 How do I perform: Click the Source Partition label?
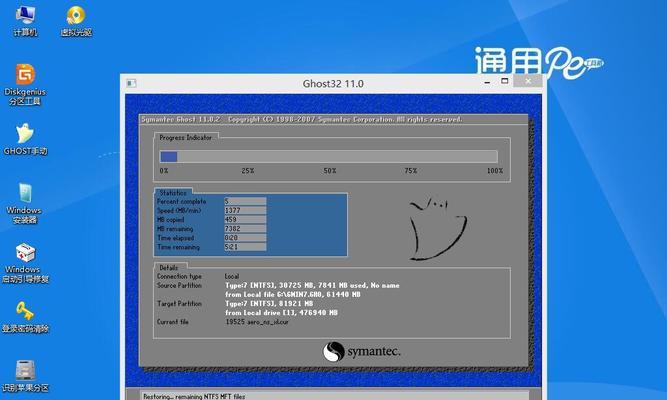(x=179, y=286)
